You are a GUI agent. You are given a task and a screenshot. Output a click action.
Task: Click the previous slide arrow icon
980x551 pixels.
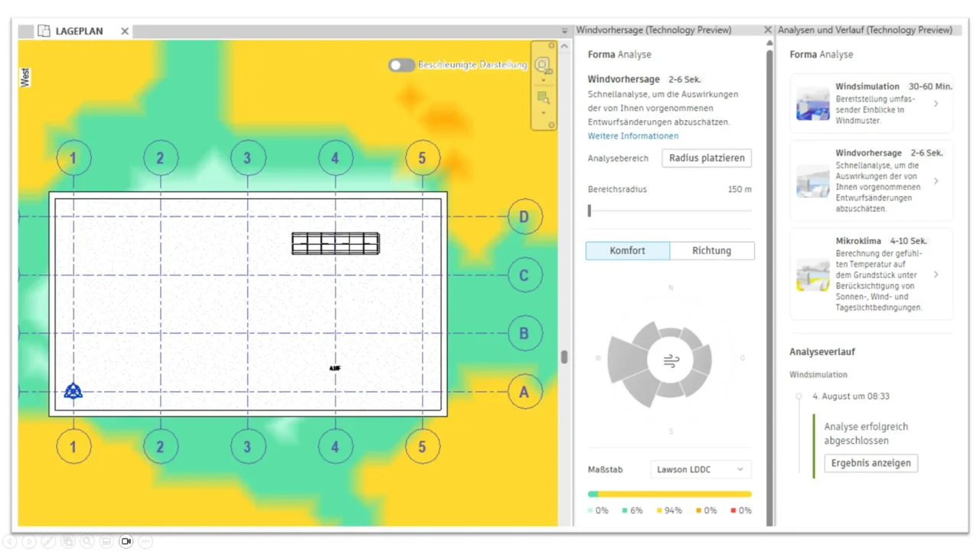[10, 542]
